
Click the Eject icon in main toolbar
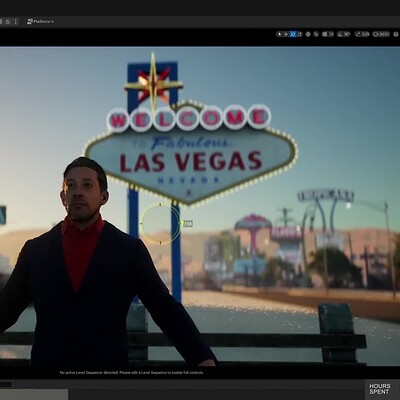click(8, 22)
